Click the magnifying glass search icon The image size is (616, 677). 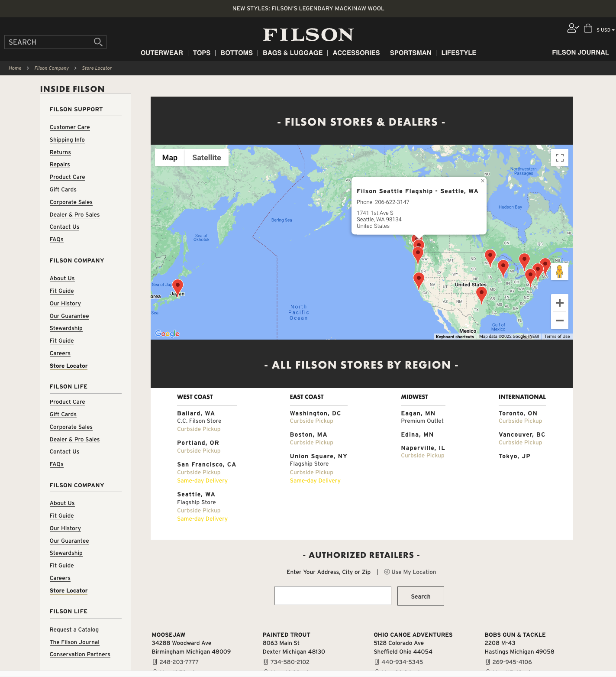pos(98,42)
